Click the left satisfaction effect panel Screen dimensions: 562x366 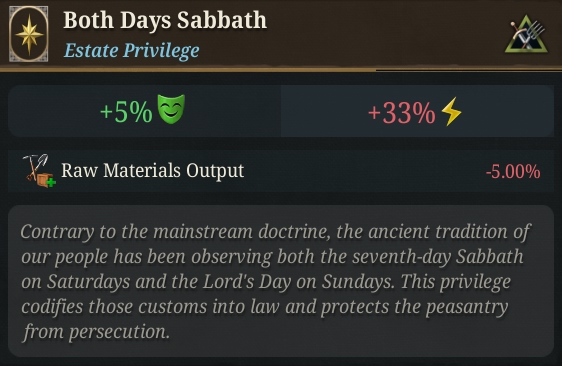pyautogui.click(x=144, y=111)
